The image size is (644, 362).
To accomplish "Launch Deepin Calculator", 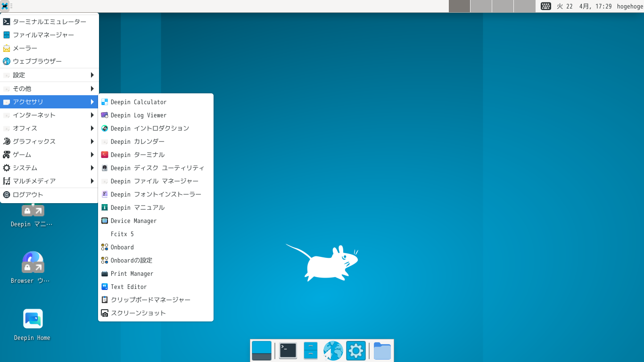I will coord(156,102).
